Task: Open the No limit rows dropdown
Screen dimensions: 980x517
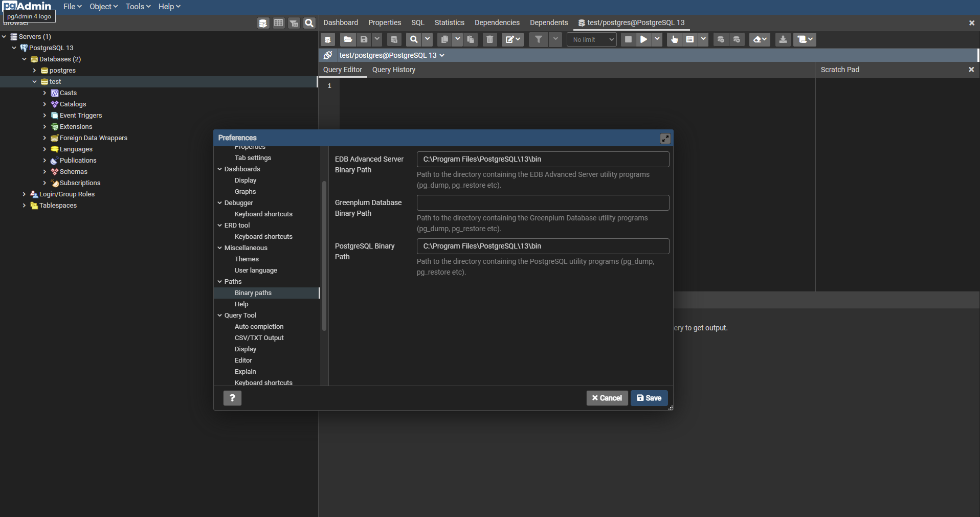Action: pyautogui.click(x=592, y=39)
